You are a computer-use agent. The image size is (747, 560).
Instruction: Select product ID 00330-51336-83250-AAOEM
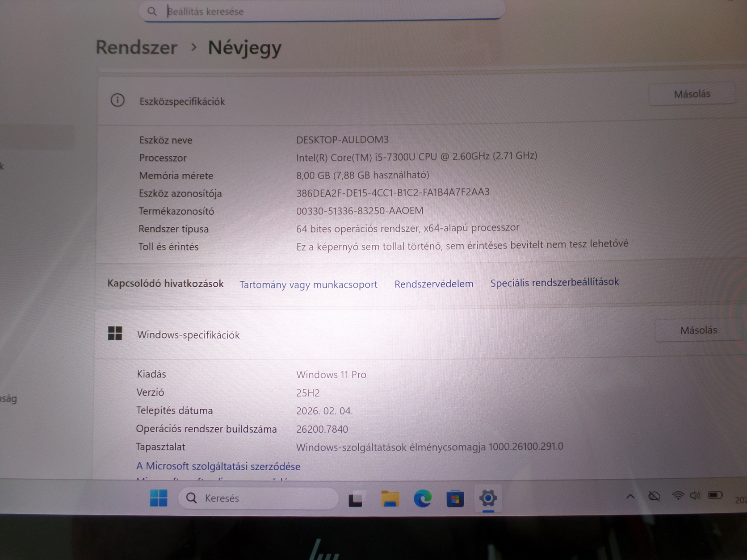coord(360,210)
